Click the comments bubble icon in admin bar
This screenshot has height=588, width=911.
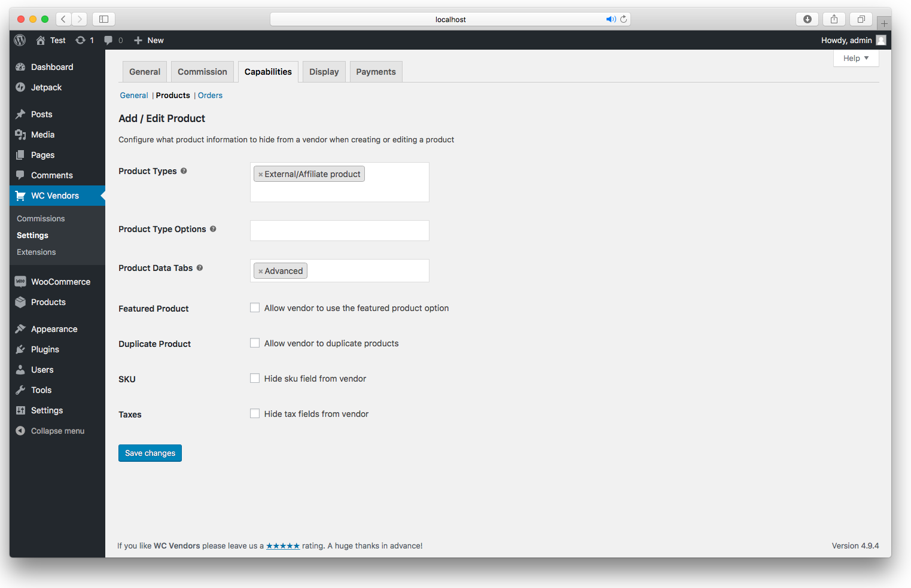tap(108, 40)
